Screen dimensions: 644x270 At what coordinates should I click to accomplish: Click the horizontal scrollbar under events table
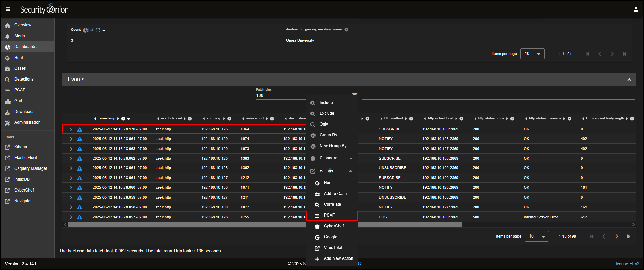click(186, 225)
